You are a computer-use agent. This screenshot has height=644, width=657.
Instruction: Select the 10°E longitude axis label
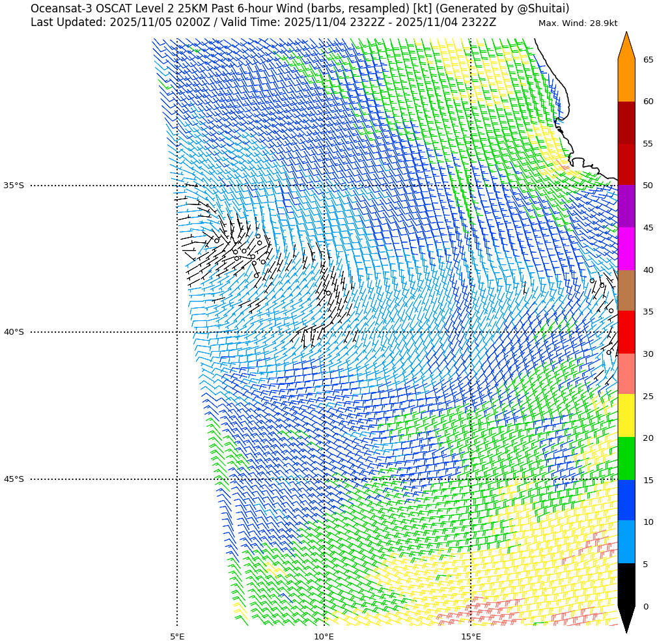[x=324, y=636]
